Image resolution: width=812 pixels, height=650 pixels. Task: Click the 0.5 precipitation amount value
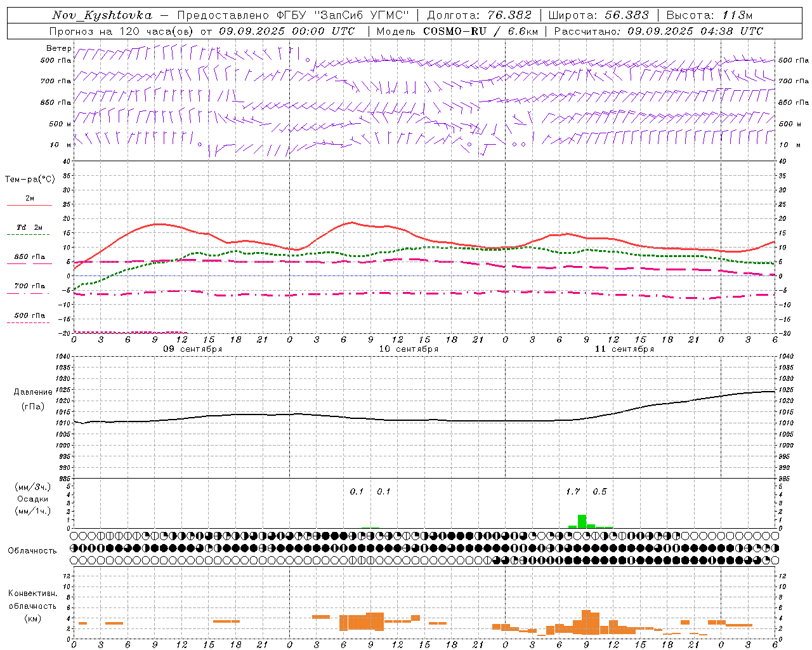point(599,491)
